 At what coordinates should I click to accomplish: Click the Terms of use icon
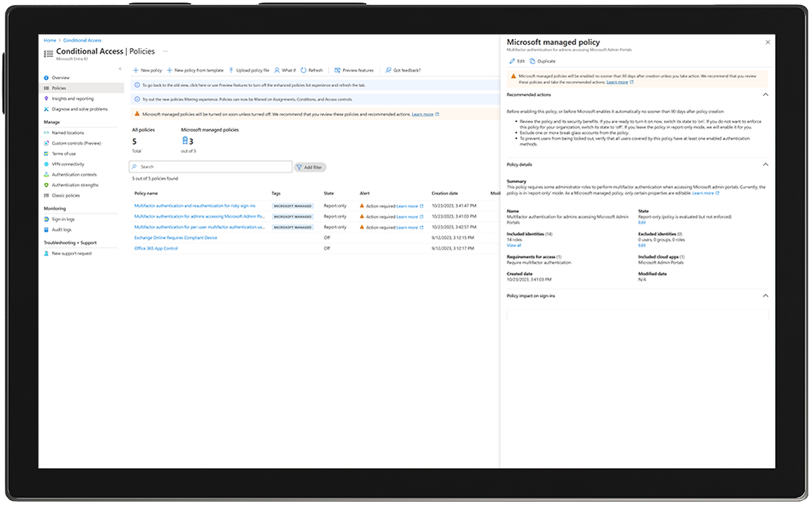(46, 154)
